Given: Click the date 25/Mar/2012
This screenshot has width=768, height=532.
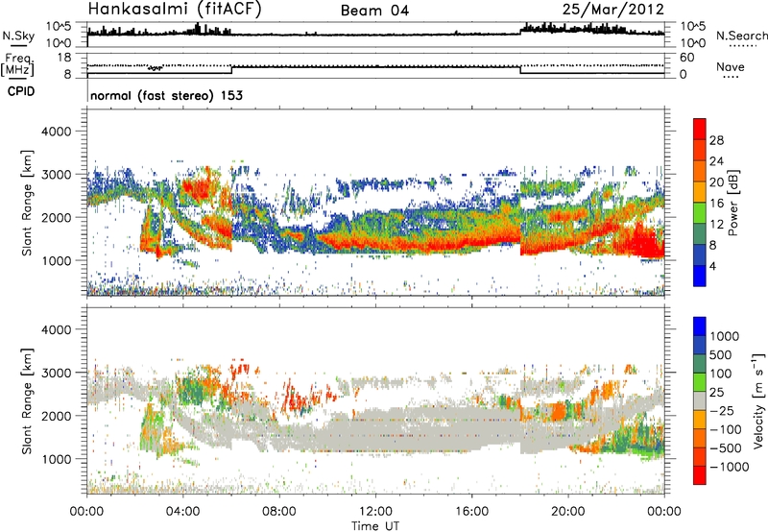Looking at the screenshot, I should [613, 10].
